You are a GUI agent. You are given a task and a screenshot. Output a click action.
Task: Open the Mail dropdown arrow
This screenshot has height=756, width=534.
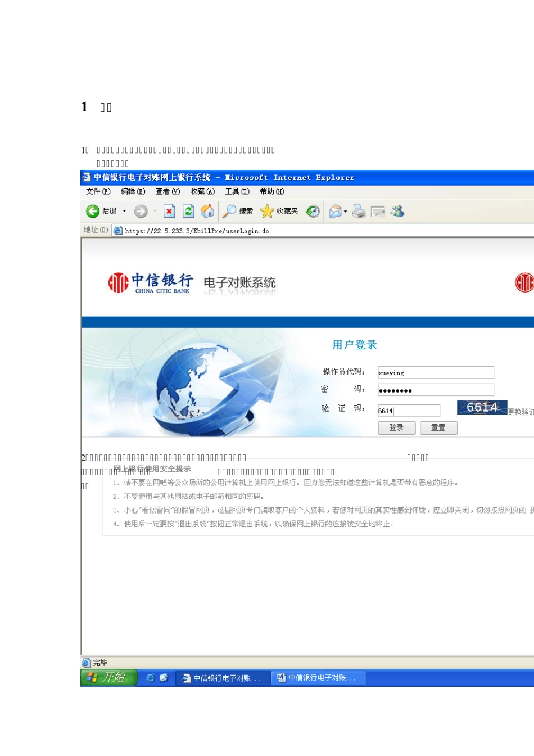(x=346, y=211)
